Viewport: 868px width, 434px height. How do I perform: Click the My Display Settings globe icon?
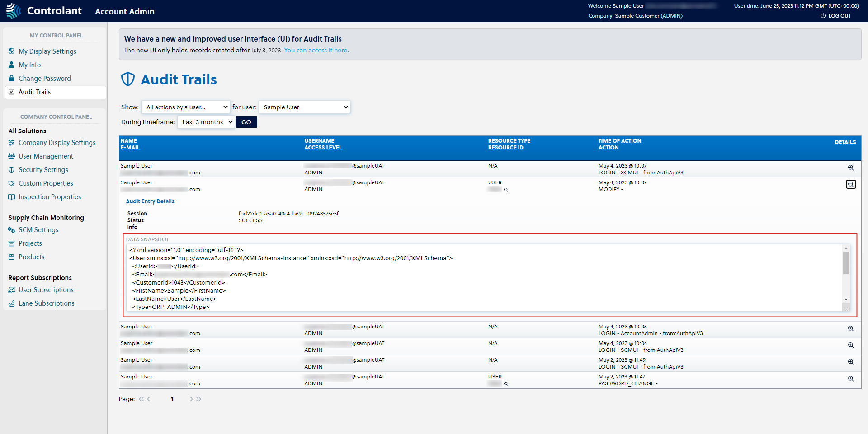(x=12, y=51)
